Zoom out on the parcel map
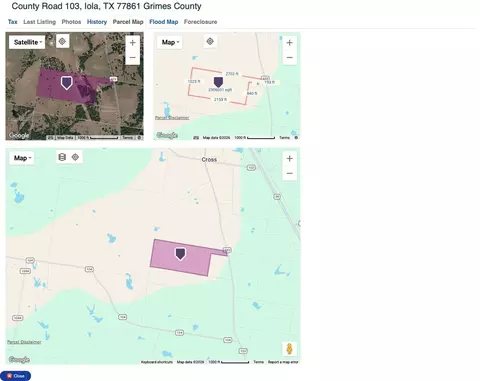Screen dimensions: 480x381 click(x=290, y=57)
